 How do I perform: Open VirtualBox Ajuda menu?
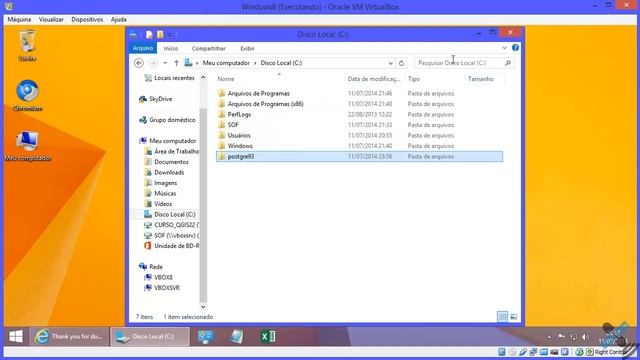coord(118,20)
